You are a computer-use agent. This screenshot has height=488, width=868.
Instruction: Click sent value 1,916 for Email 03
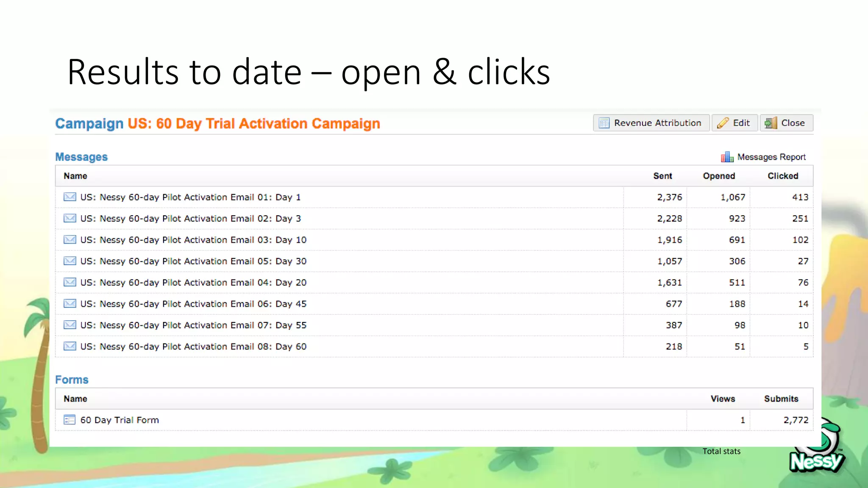670,240
